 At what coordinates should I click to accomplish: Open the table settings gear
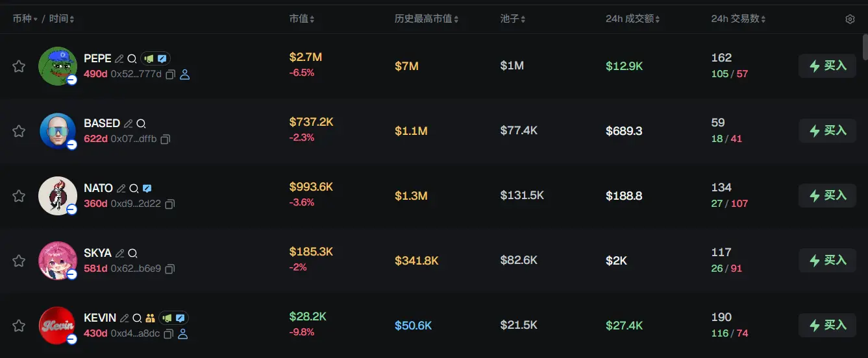point(850,19)
